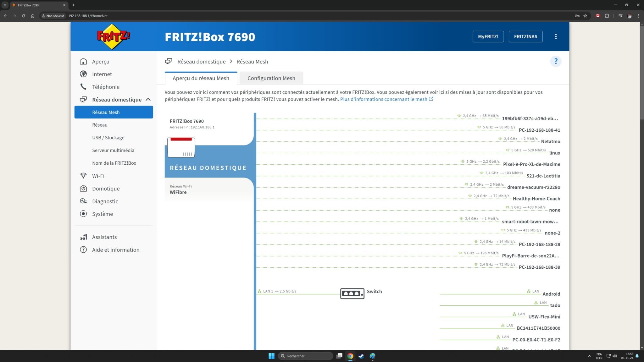Click the MyFRITZ! button
The image size is (644, 362).
[x=488, y=36]
